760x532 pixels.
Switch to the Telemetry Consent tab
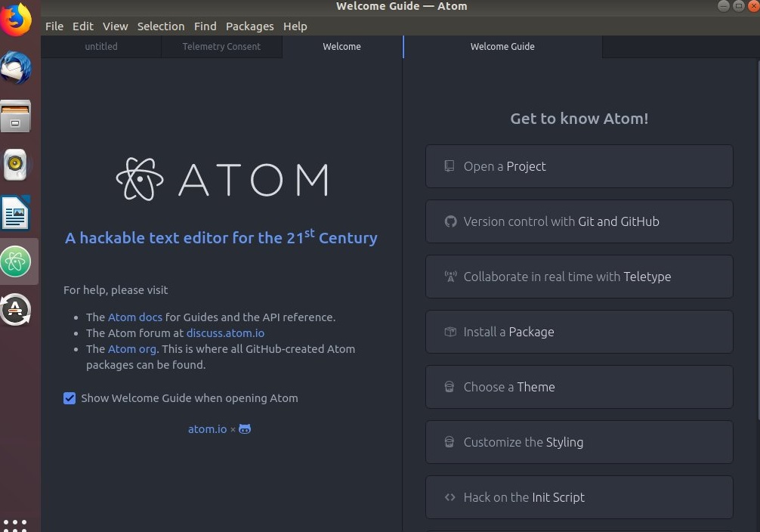[221, 47]
